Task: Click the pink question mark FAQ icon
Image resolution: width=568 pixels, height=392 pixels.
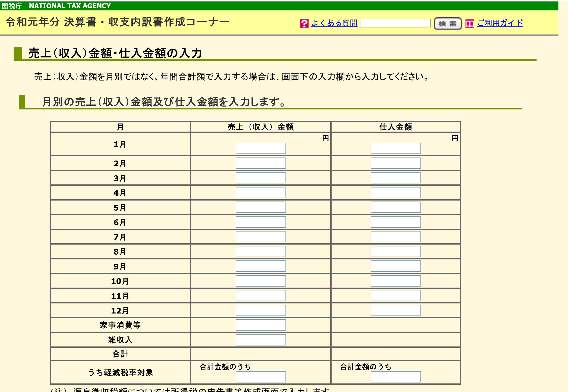Action: pyautogui.click(x=304, y=24)
